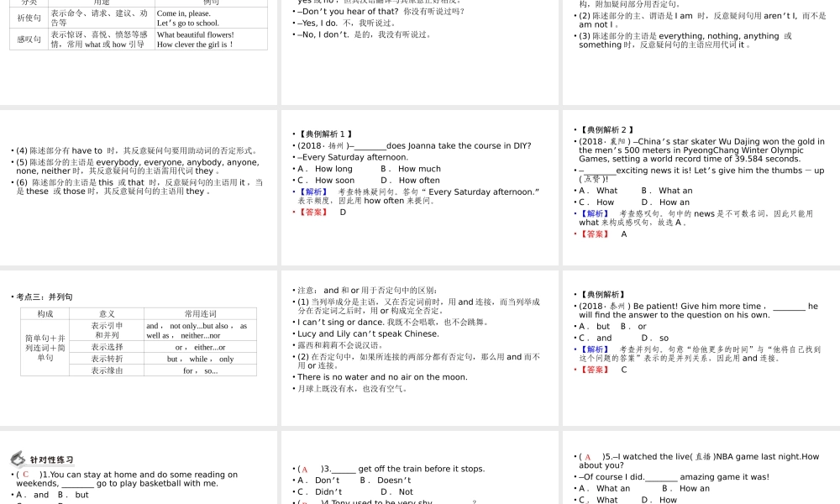Choose option 'B. How much'
The height and width of the screenshot is (504, 840).
[x=411, y=169]
